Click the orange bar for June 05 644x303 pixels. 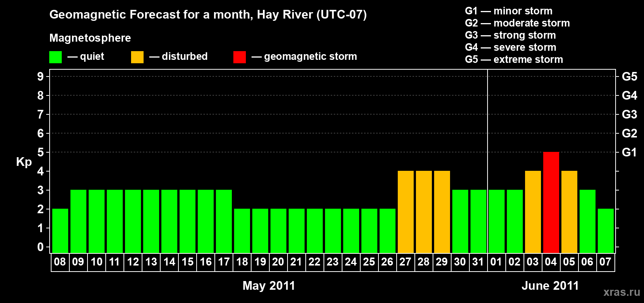(569, 212)
